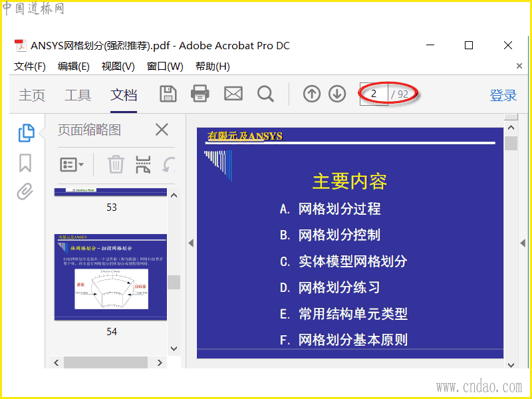Click 网格划分过程 line in document
The height and width of the screenshot is (399, 532).
340,209
